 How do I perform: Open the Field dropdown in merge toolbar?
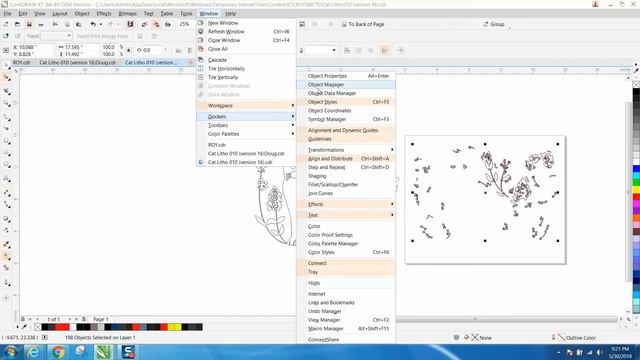[x=56, y=36]
